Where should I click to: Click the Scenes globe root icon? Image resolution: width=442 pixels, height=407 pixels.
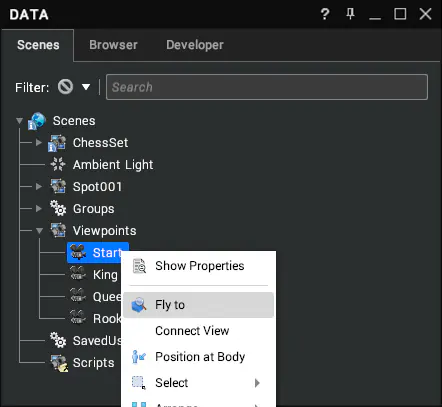tap(37, 121)
